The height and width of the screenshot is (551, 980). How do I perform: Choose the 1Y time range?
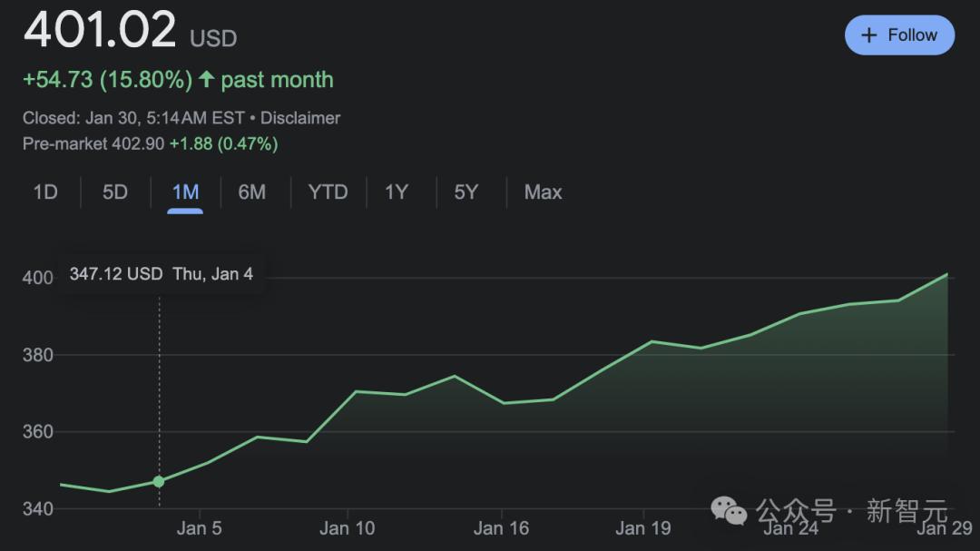[x=397, y=192]
